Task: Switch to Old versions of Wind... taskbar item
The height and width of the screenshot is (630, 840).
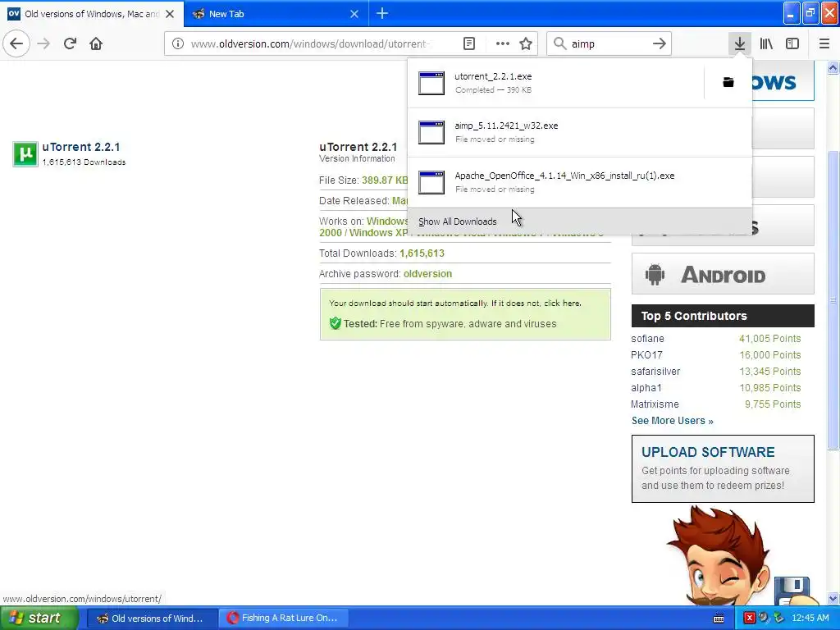Action: coord(152,618)
